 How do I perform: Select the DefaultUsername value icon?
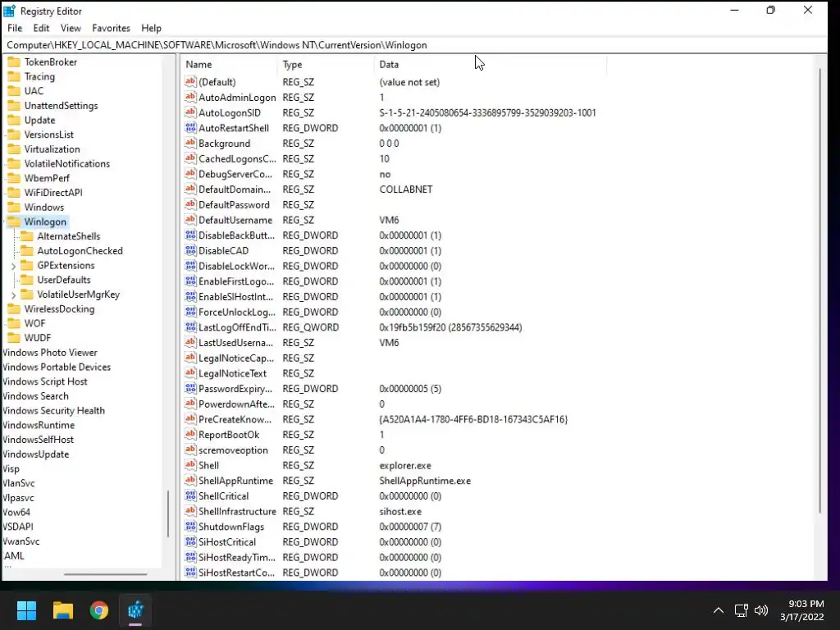tap(190, 220)
